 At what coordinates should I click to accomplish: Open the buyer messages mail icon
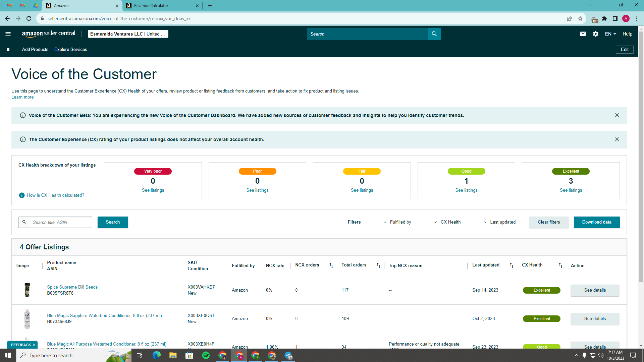click(583, 34)
